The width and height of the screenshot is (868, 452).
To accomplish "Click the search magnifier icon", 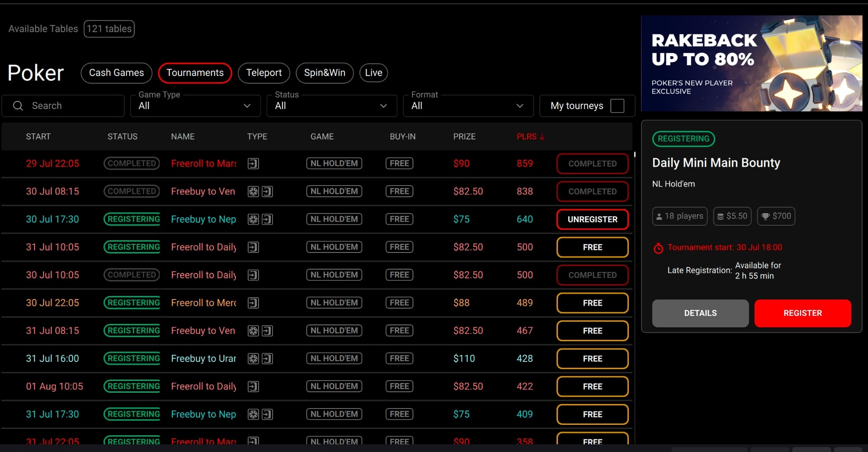I will [x=18, y=106].
